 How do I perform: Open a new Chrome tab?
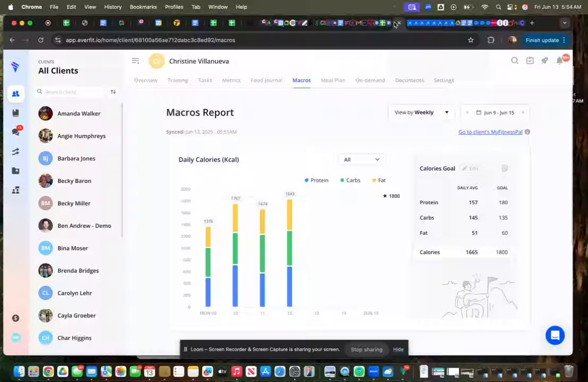532,23
